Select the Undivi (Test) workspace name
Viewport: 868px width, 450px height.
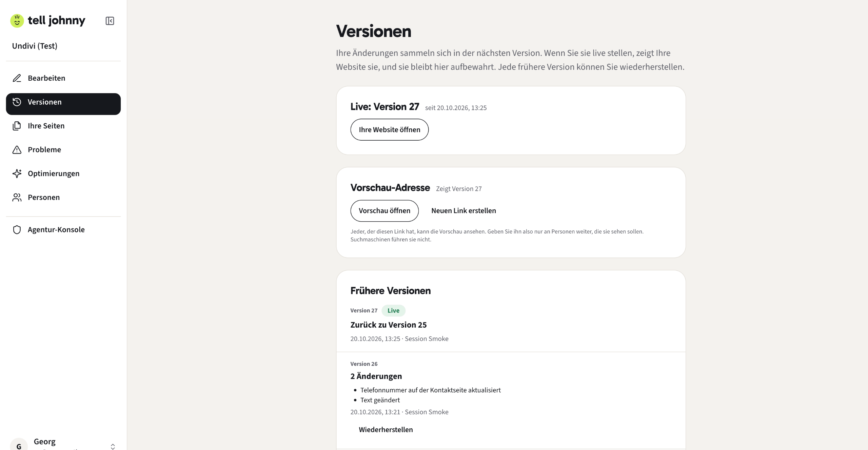(35, 46)
